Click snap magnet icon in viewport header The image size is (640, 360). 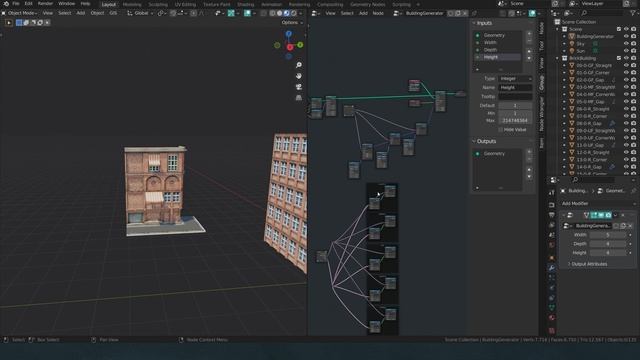point(173,13)
